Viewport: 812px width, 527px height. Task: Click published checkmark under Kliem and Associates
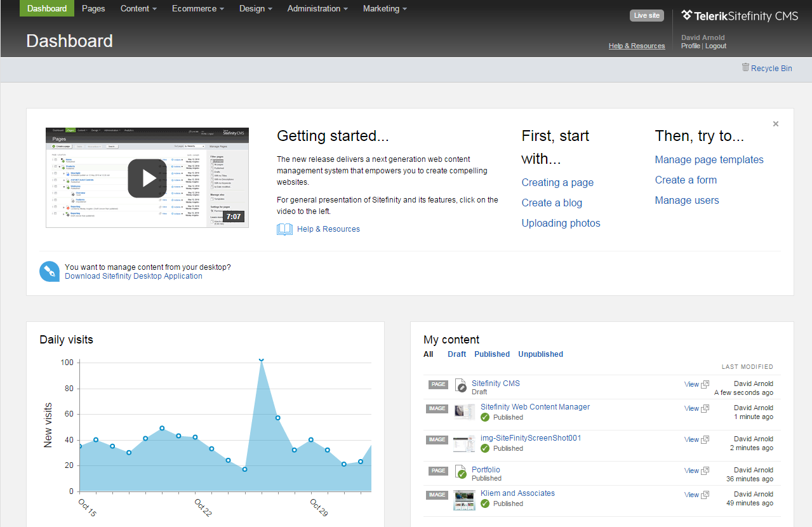485,504
